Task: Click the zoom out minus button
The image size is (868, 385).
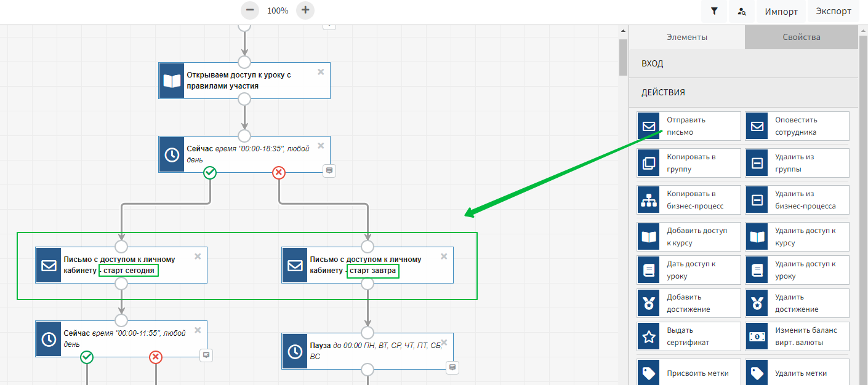Action: (x=249, y=10)
